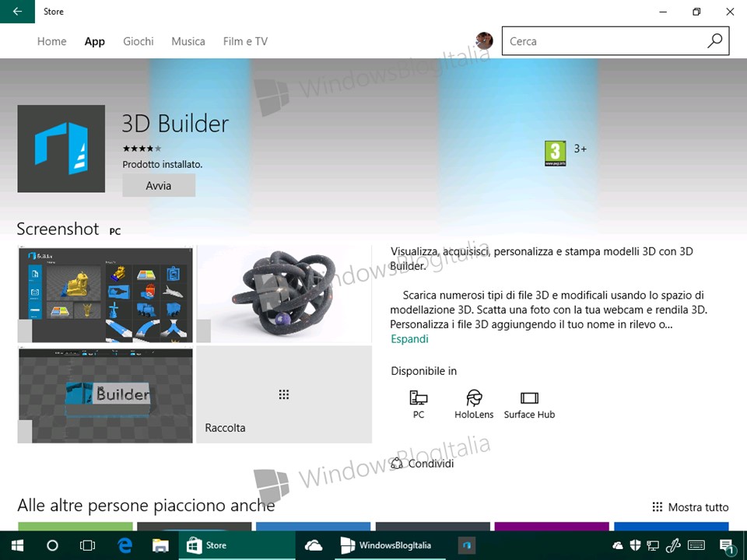Switch to the App tab

click(95, 41)
